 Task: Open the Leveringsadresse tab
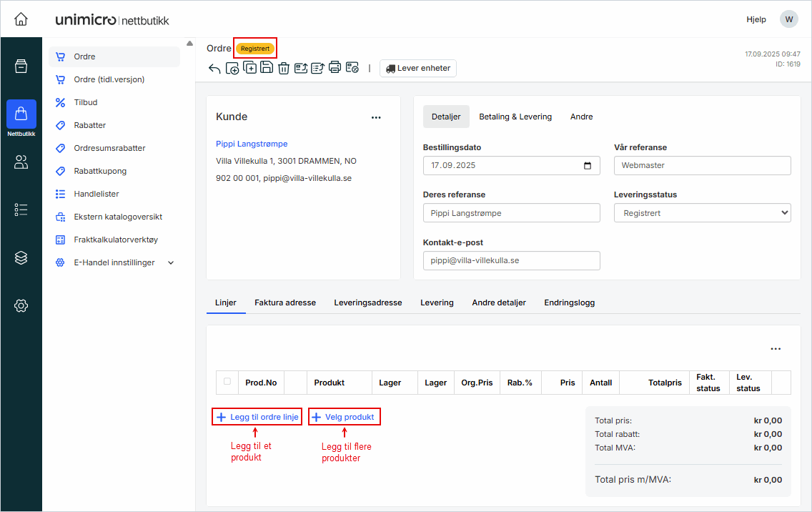[367, 302]
